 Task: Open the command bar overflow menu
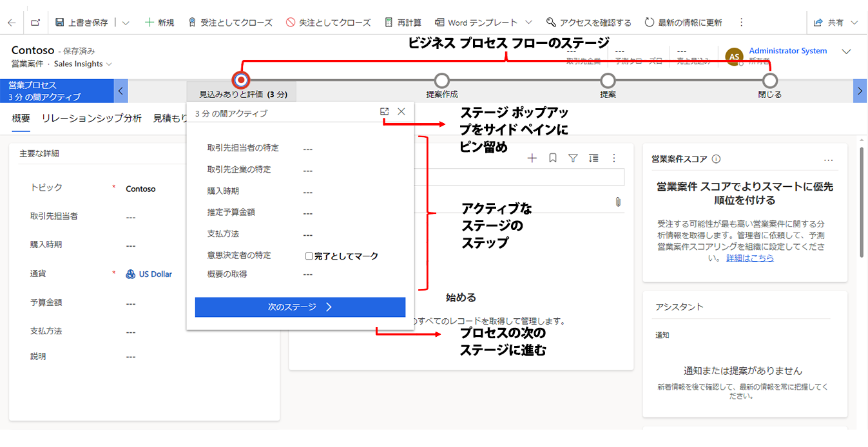pos(741,23)
